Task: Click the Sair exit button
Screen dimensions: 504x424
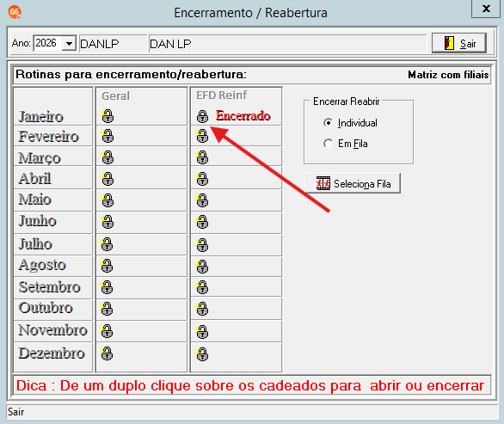Action: coord(459,43)
